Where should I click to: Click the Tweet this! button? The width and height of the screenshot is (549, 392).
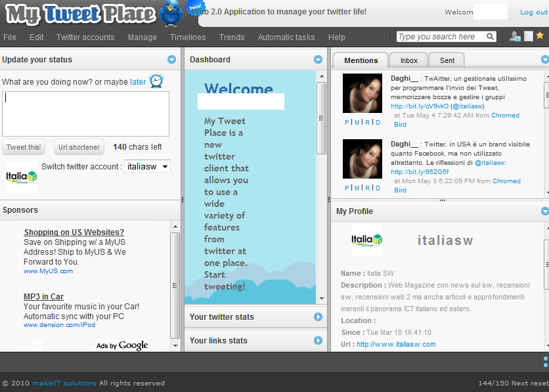pos(24,147)
